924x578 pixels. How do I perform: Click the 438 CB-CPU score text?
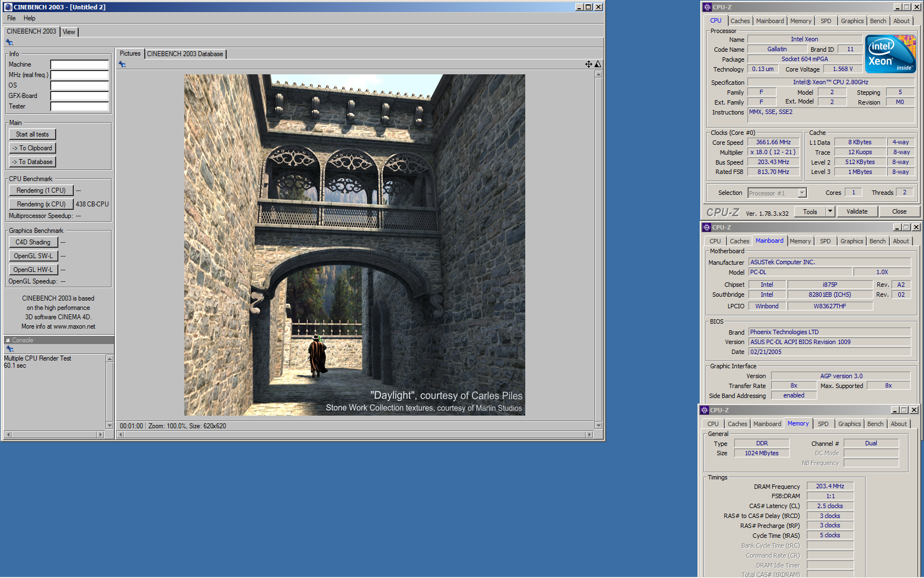92,204
